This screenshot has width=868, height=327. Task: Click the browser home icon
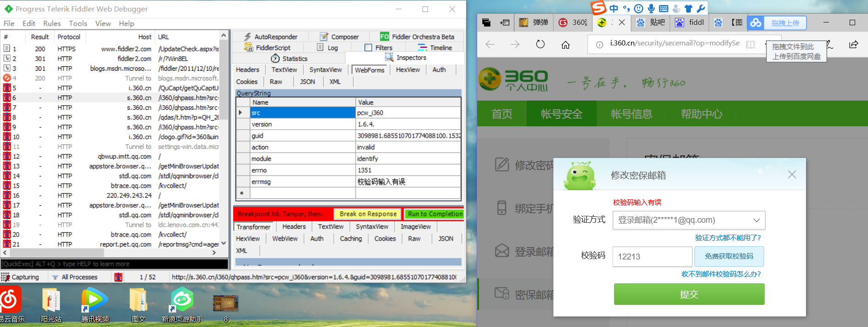[x=566, y=45]
